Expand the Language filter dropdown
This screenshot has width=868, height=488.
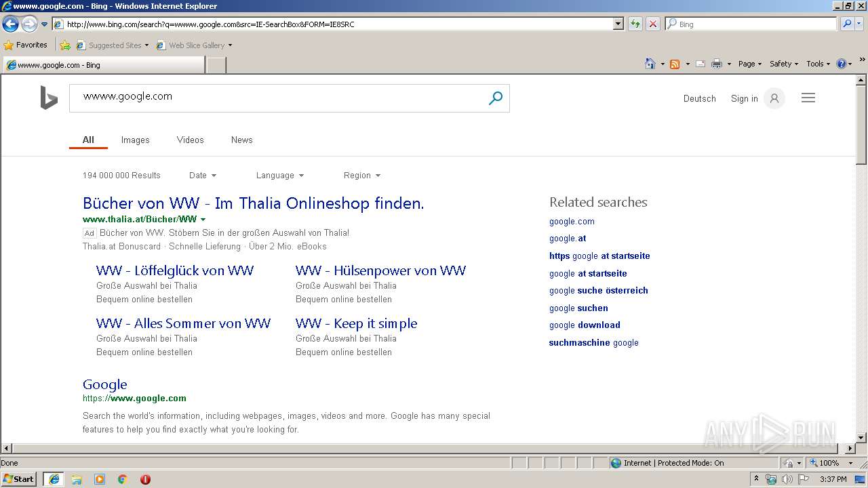280,175
